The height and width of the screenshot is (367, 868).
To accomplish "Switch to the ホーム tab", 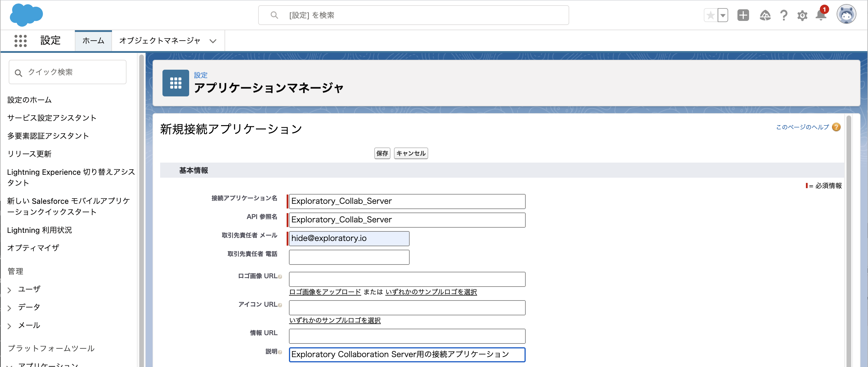I will (x=93, y=41).
